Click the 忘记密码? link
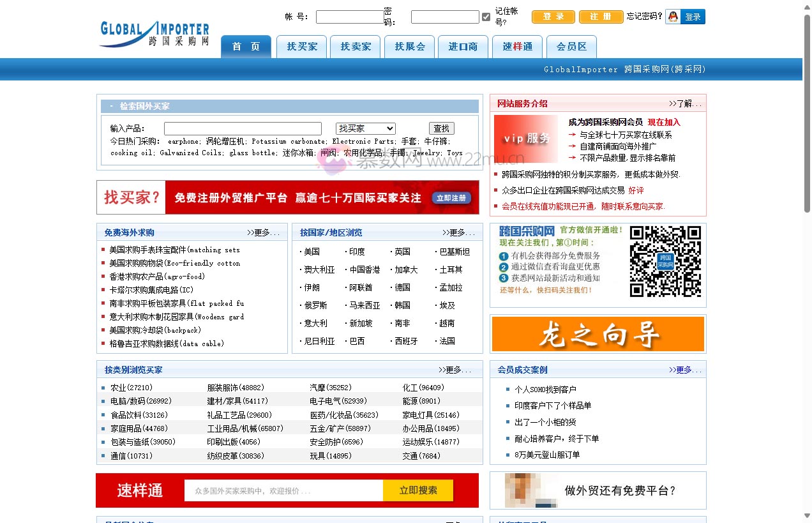The height and width of the screenshot is (523, 812). click(x=646, y=17)
